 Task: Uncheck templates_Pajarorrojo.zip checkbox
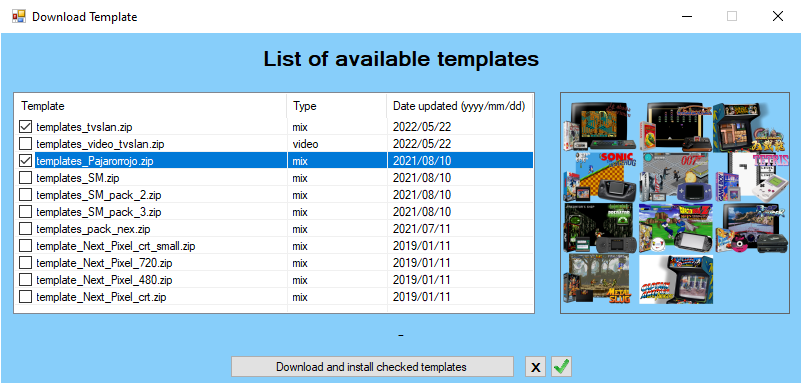click(25, 161)
